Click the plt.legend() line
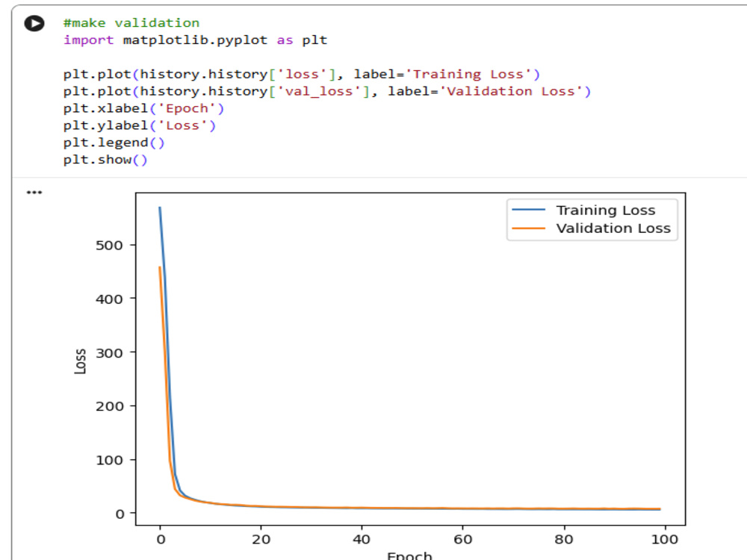Image resolution: width=747 pixels, height=560 pixels. (x=114, y=143)
